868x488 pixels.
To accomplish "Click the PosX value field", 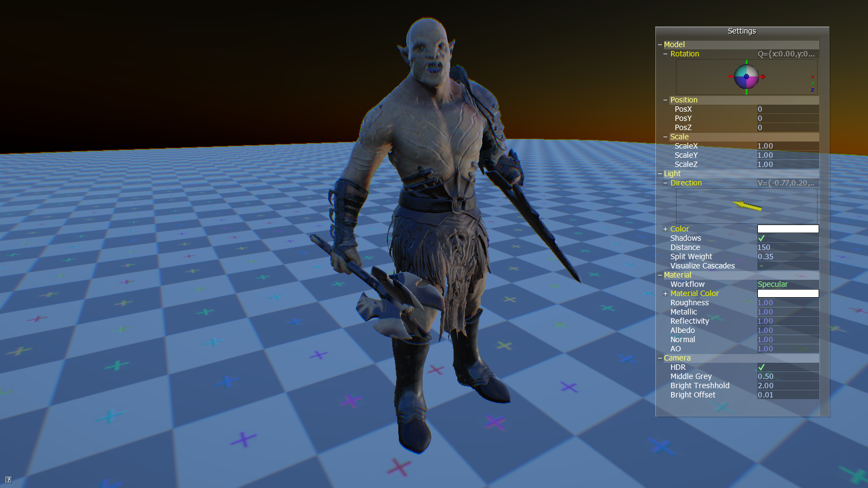I will pos(788,109).
